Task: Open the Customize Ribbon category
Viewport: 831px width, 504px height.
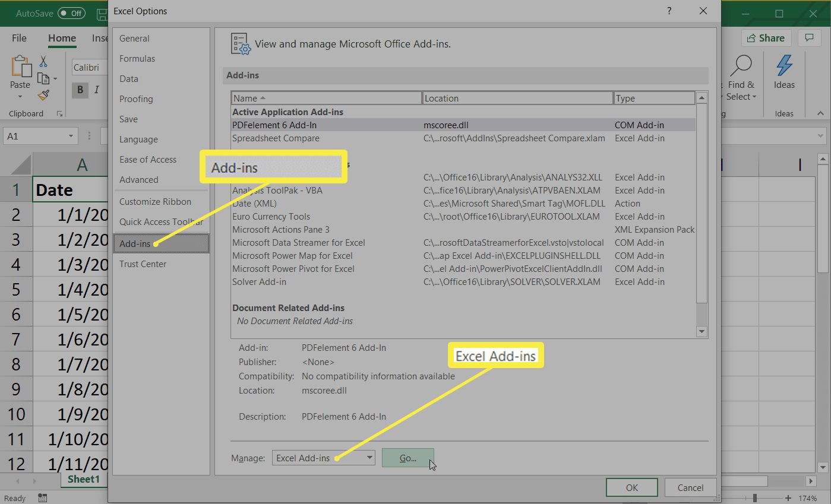Action: 161,202
